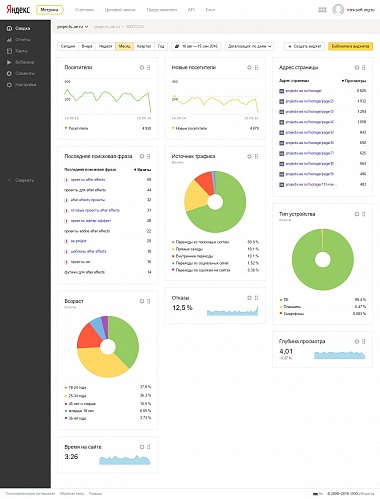380x499 pixels.
Task: Select the Вчера period
Action: [x=87, y=46]
